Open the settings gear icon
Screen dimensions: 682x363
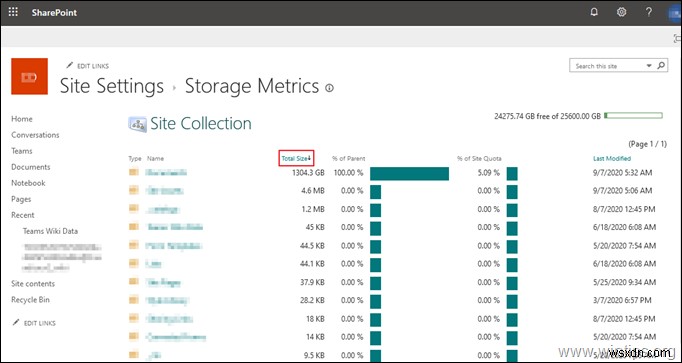pos(622,12)
